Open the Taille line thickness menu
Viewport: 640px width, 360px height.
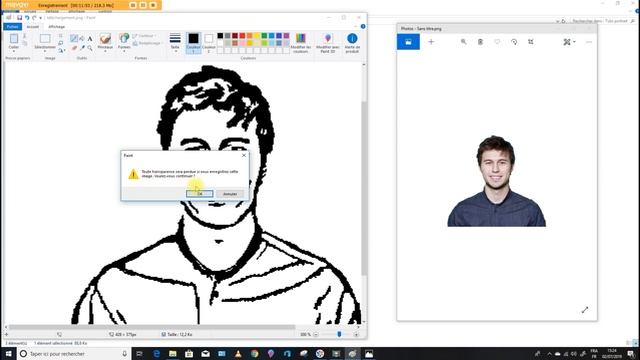(x=175, y=42)
